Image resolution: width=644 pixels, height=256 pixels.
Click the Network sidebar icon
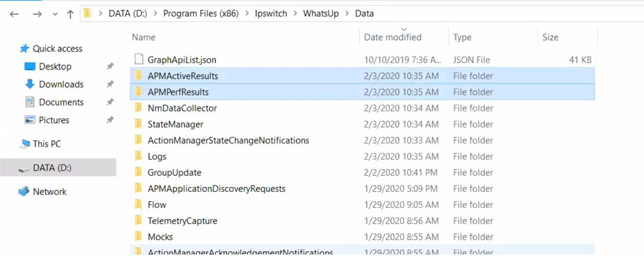coord(24,192)
